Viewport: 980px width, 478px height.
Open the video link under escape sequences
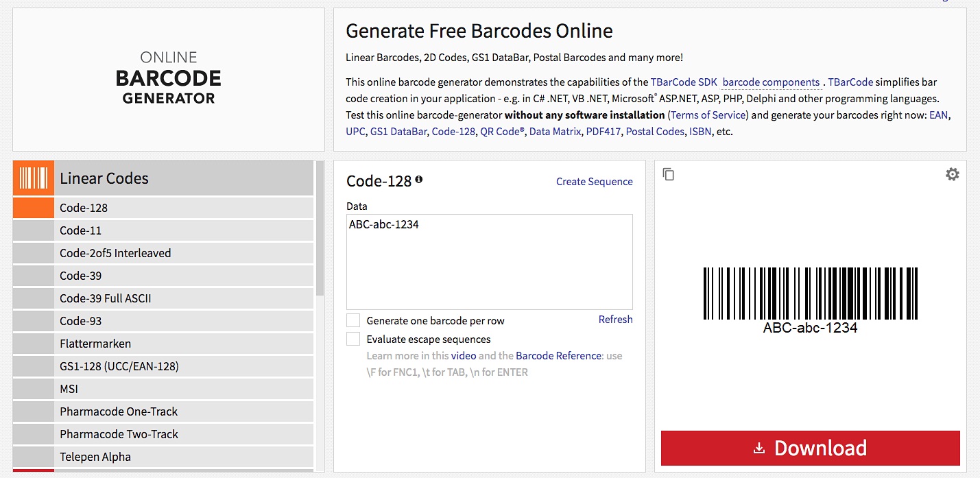click(x=463, y=356)
